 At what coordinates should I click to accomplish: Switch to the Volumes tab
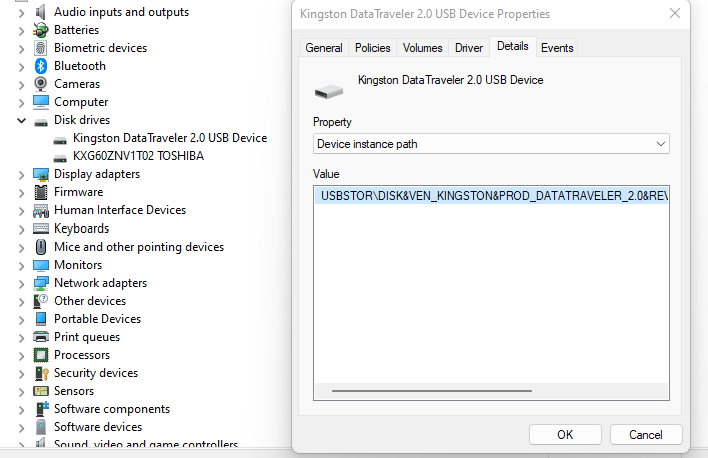[422, 48]
